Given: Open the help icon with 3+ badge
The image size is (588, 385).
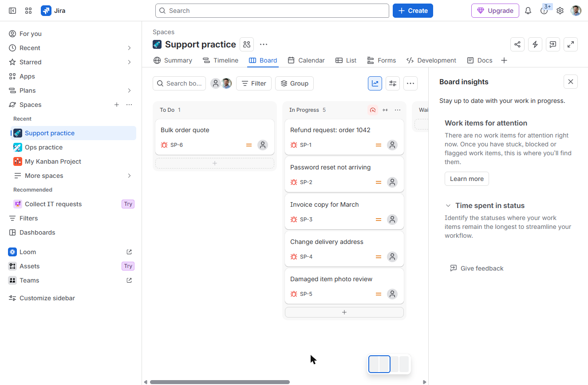Looking at the screenshot, I should 544,11.
